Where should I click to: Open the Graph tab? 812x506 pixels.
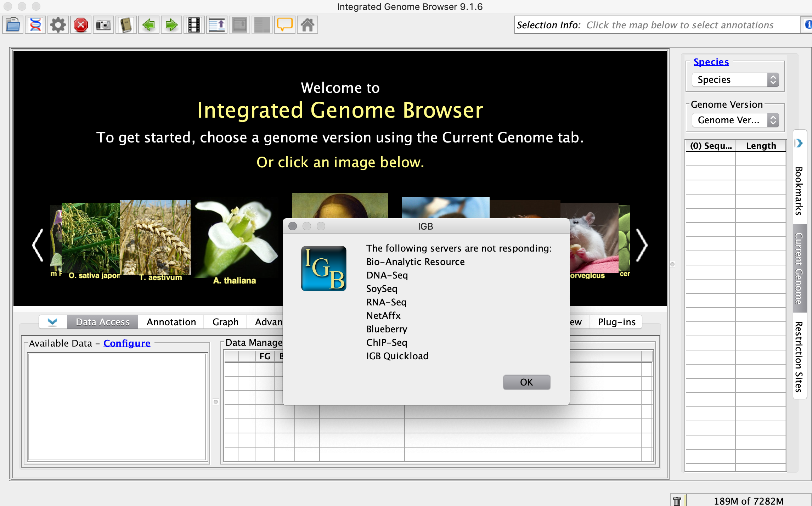225,322
